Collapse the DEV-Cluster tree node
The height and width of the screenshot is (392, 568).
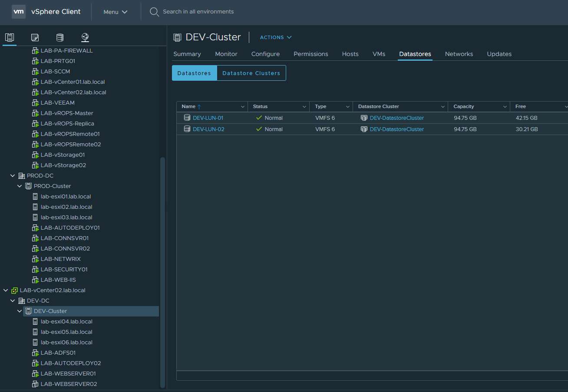tap(19, 311)
